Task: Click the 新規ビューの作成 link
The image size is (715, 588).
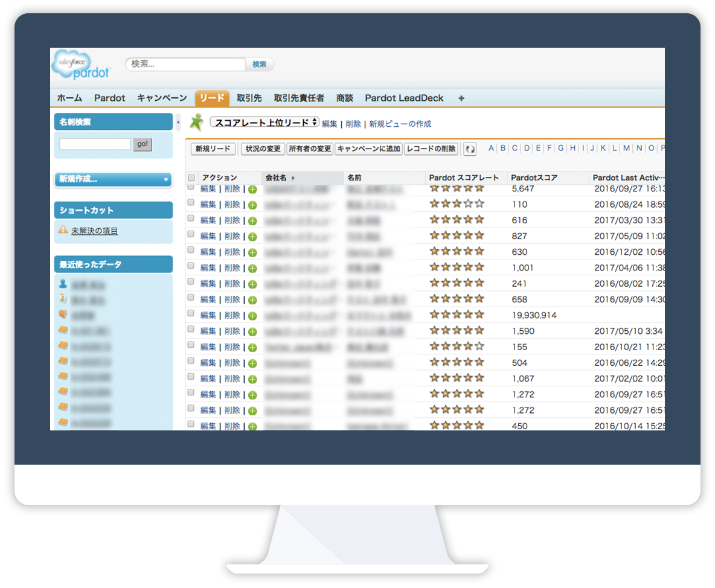Action: tap(400, 124)
